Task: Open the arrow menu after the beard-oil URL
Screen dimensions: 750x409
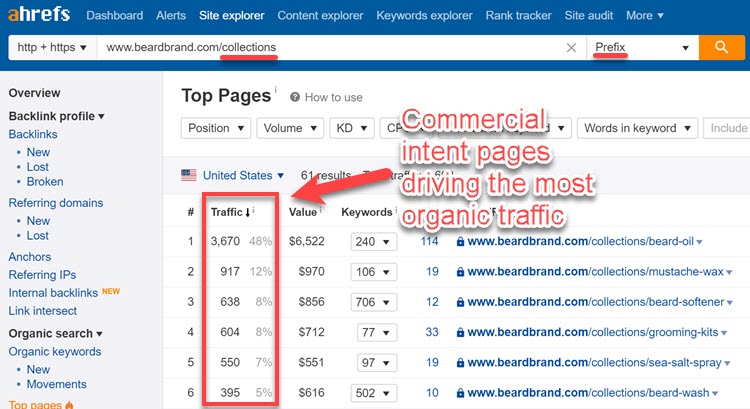Action: (699, 242)
